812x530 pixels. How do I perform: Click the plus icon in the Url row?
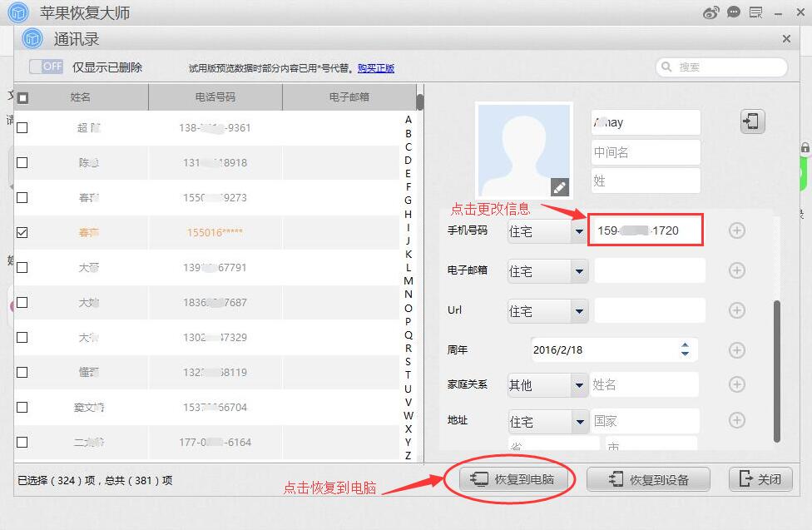pos(736,310)
